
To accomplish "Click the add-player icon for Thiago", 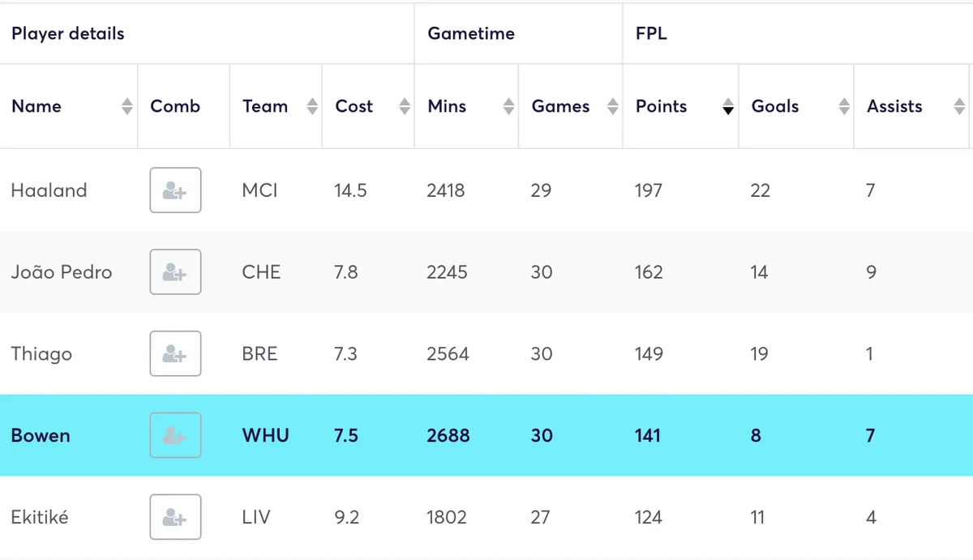I will [x=175, y=353].
